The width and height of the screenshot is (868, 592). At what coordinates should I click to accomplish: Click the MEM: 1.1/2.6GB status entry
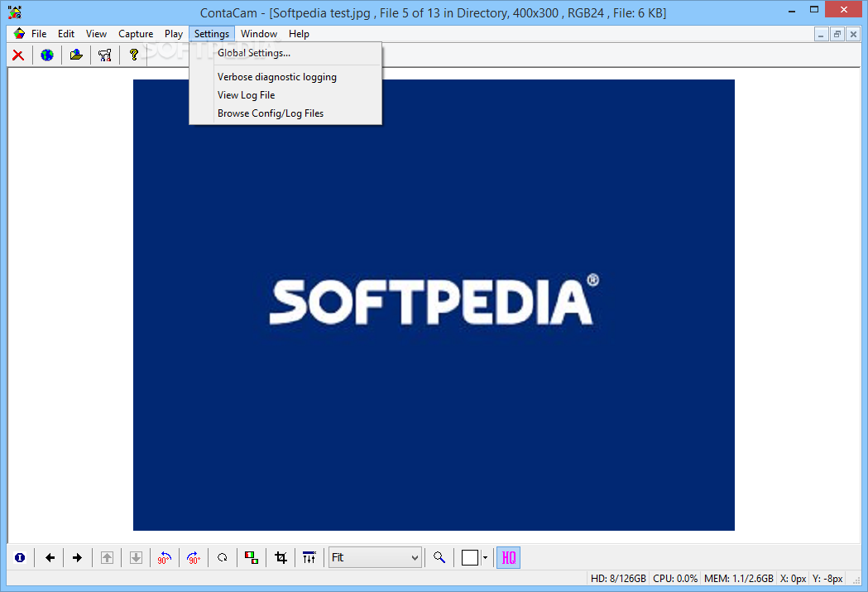click(x=739, y=579)
